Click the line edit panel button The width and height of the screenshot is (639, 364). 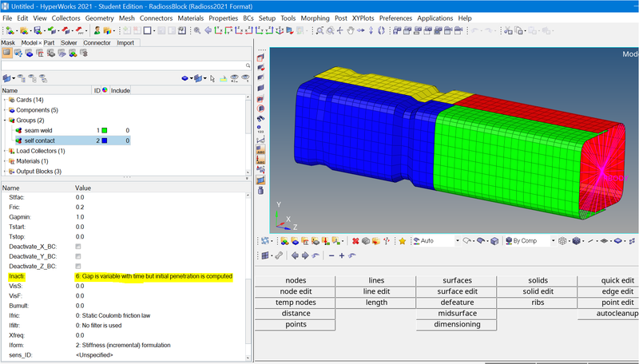(376, 291)
